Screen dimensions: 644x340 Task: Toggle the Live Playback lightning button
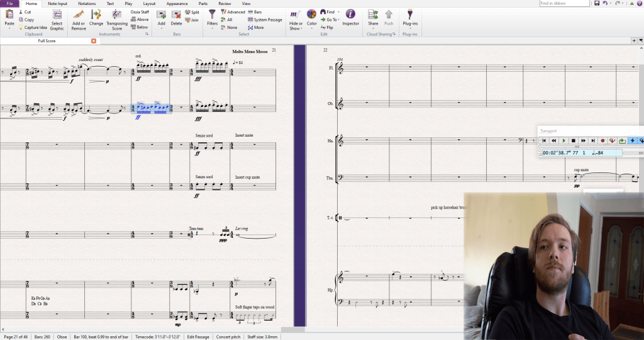pos(633,140)
